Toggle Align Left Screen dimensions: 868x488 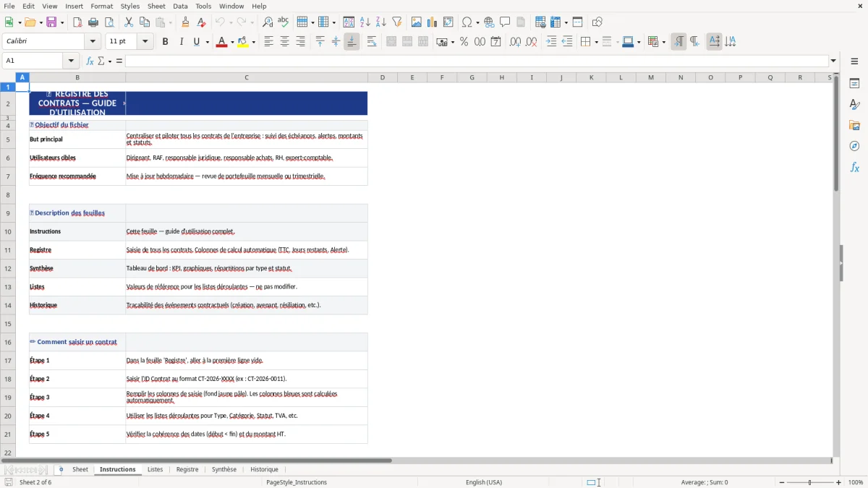268,42
